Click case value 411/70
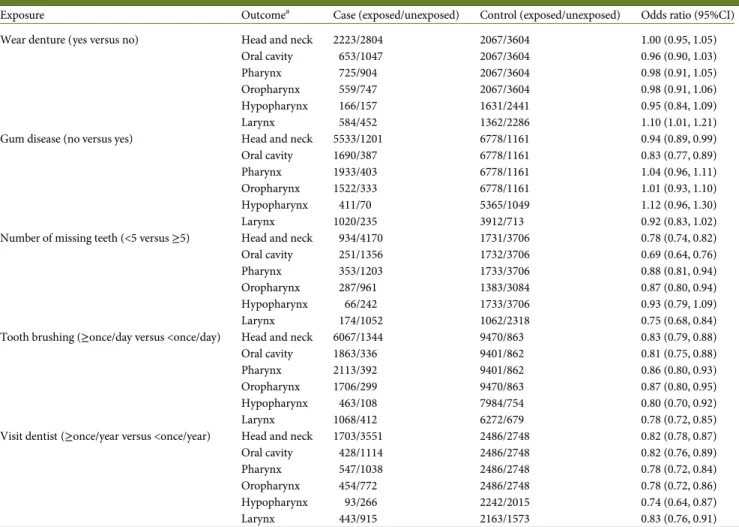This screenshot has height=527, width=739. click(x=355, y=205)
